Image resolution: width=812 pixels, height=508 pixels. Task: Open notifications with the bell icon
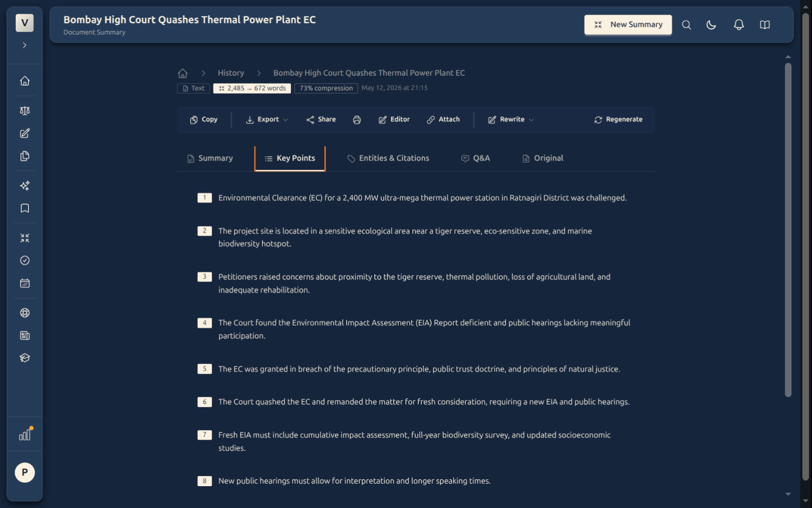pyautogui.click(x=739, y=25)
